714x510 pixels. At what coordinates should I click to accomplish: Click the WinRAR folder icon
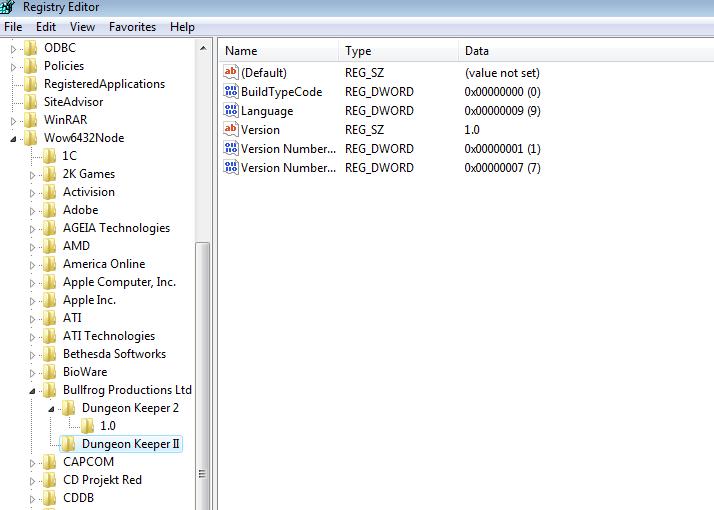[x=31, y=120]
